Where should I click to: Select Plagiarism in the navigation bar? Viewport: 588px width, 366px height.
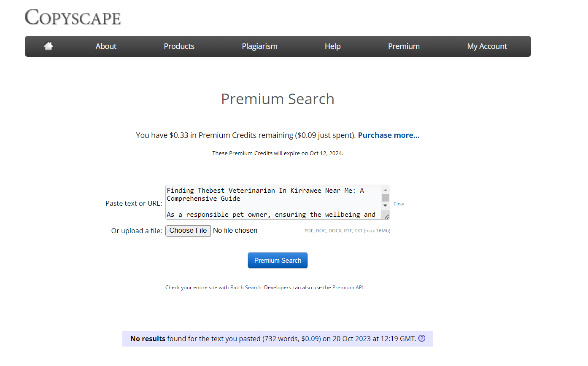[x=259, y=46]
